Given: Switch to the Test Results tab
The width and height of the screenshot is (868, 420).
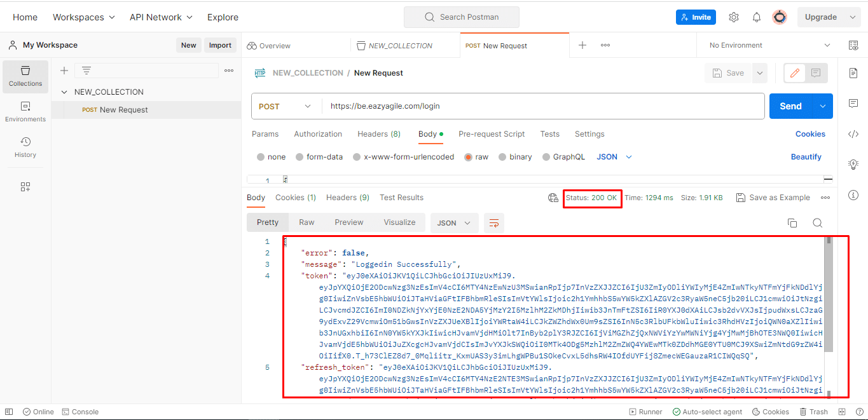Looking at the screenshot, I should point(401,198).
